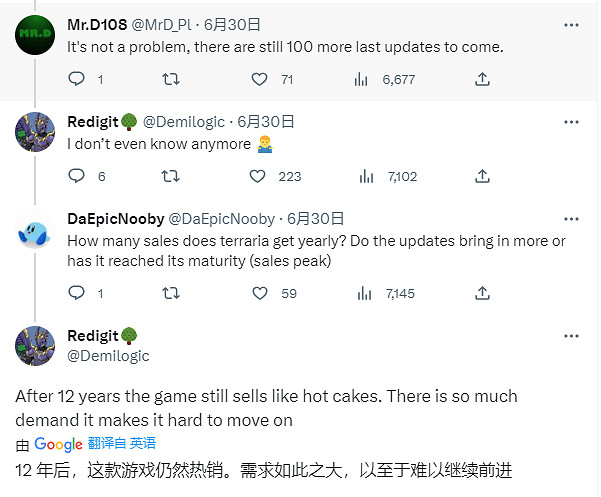Open the 6月30日 date on Redigit's reply
This screenshot has height=497, width=601.
pyautogui.click(x=267, y=122)
